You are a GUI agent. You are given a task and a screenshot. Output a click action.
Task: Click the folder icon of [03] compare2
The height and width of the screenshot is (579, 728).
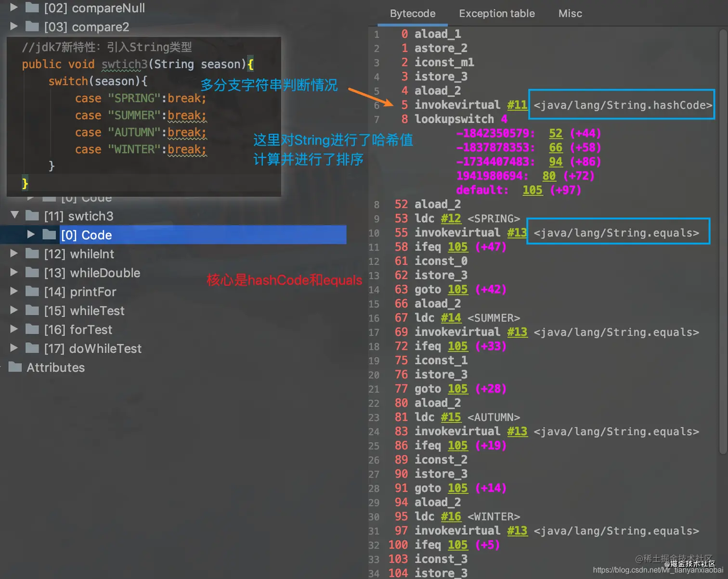click(x=32, y=26)
